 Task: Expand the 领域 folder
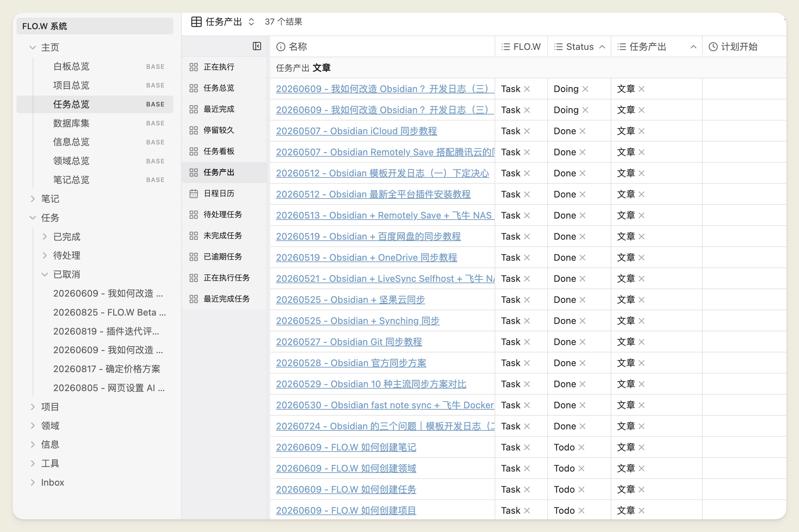[33, 426]
